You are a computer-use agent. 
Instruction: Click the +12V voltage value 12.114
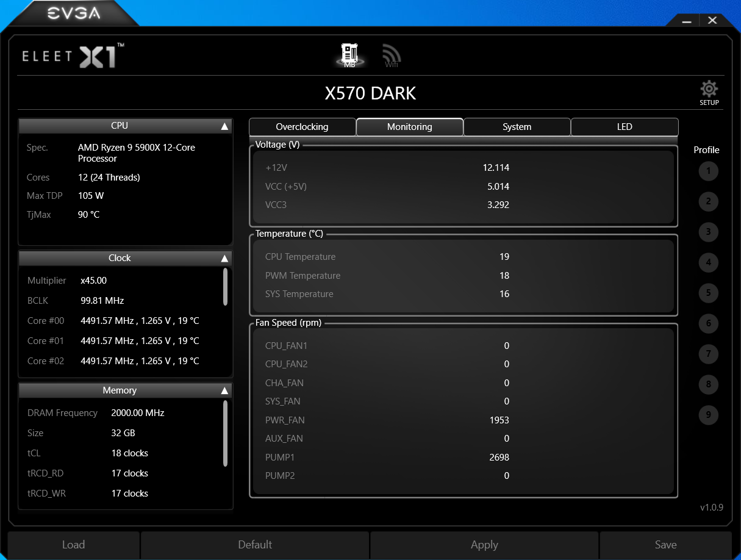[x=496, y=168]
